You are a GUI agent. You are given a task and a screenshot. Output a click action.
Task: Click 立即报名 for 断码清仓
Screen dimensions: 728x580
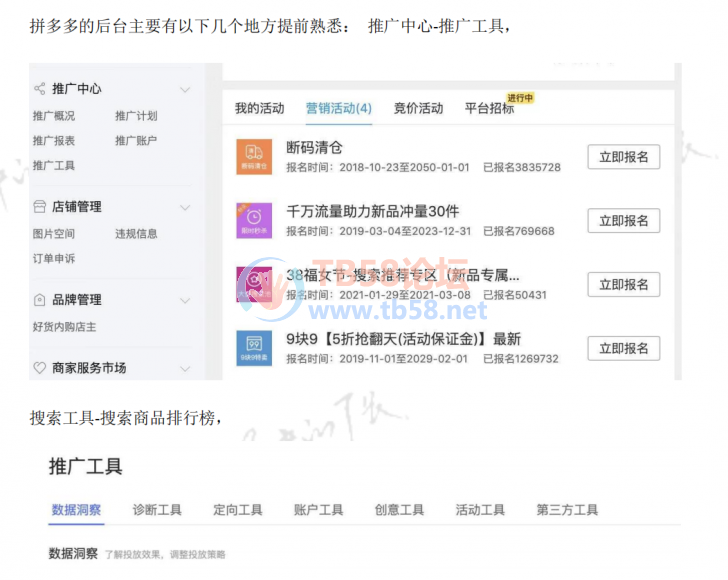coord(624,157)
